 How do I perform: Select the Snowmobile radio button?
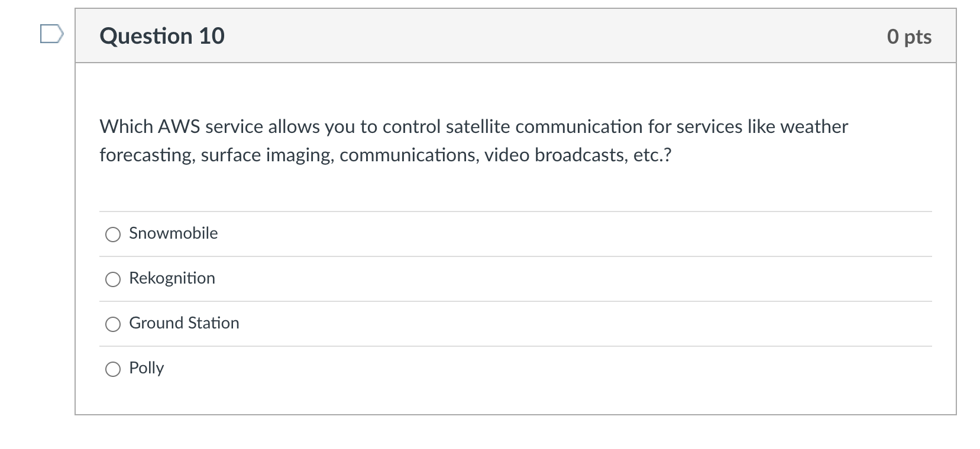coord(113,235)
